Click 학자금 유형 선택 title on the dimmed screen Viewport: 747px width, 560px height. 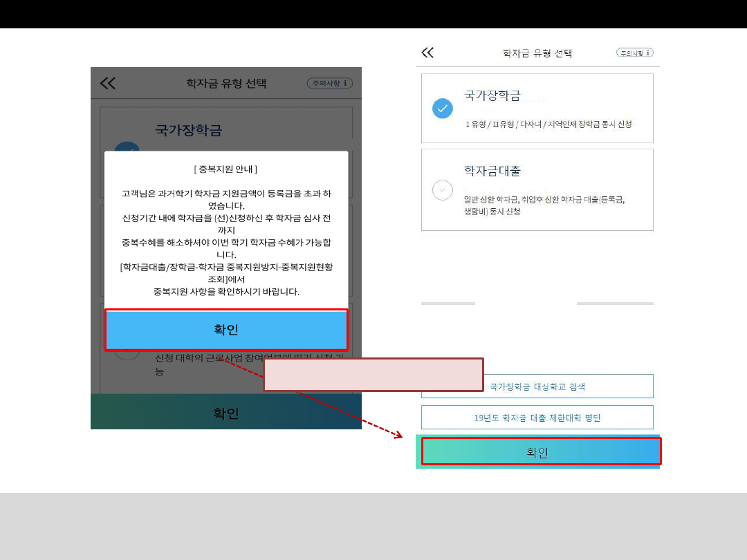[x=226, y=84]
